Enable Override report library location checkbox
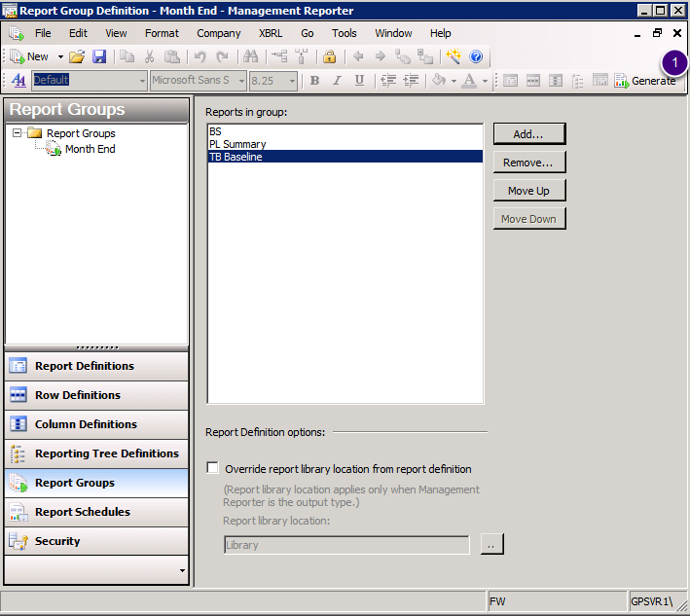The width and height of the screenshot is (690, 616). click(212, 468)
